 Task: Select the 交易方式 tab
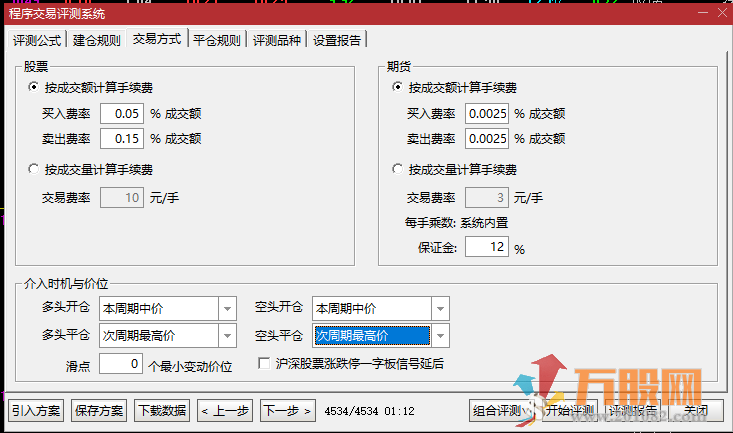[x=157, y=39]
